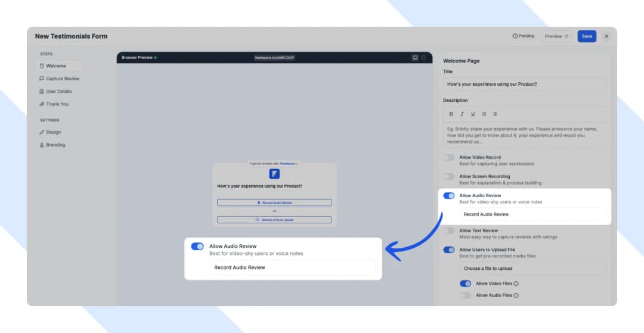Click the preview URL in Browser Preview bar

(x=274, y=58)
